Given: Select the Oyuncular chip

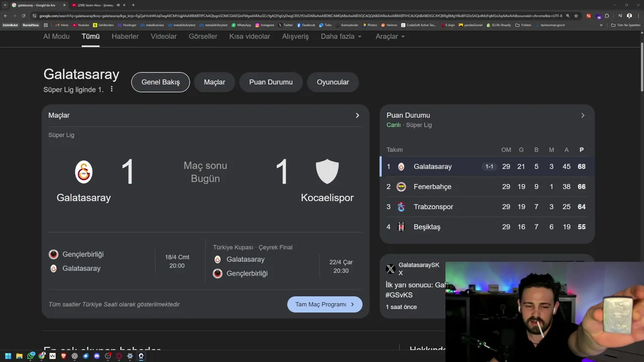Looking at the screenshot, I should click(333, 82).
